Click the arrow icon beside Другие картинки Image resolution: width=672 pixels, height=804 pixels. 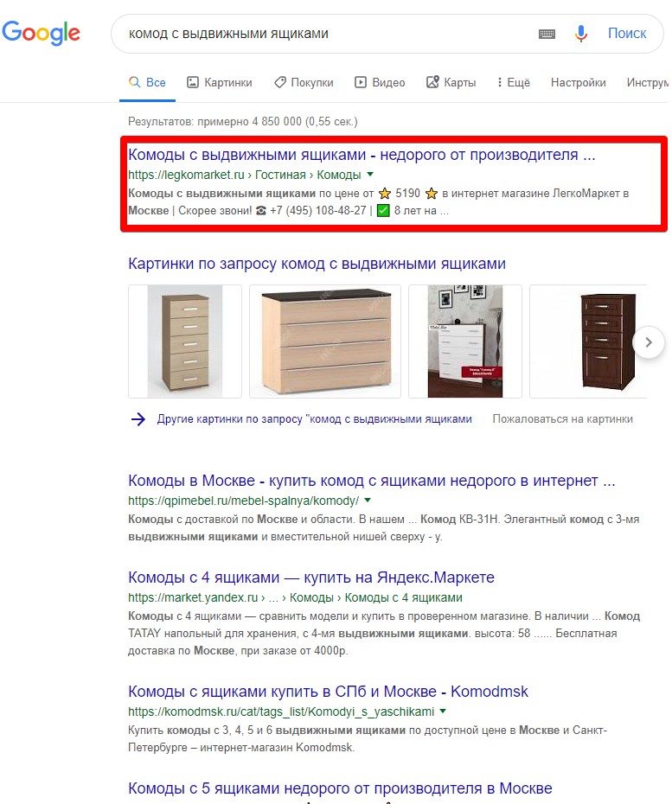pos(138,419)
